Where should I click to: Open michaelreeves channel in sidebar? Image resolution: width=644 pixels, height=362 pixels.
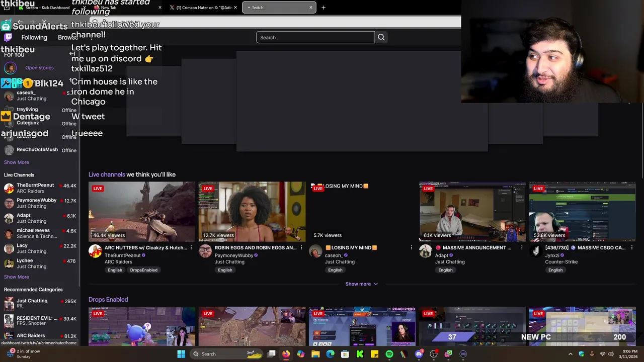[x=40, y=233]
